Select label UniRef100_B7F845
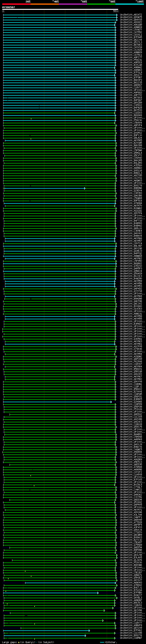This screenshot has height=644, width=146. 131,37
